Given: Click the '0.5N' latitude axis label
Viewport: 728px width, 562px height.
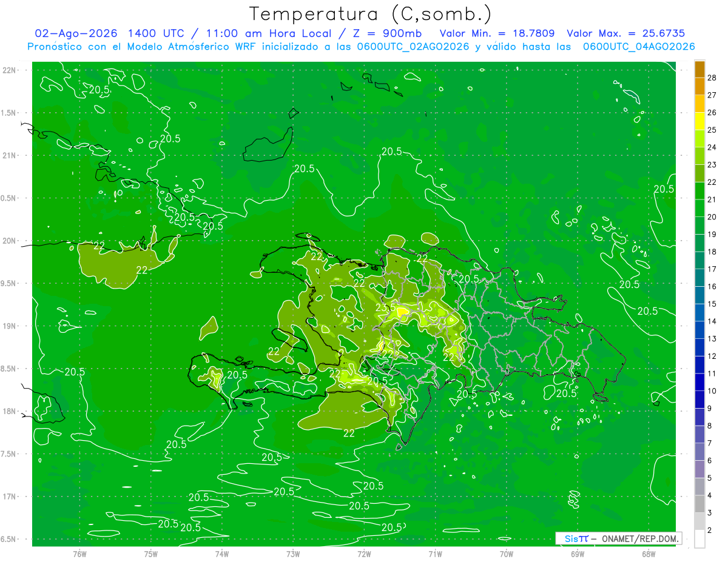Looking at the screenshot, I should tap(8, 198).
